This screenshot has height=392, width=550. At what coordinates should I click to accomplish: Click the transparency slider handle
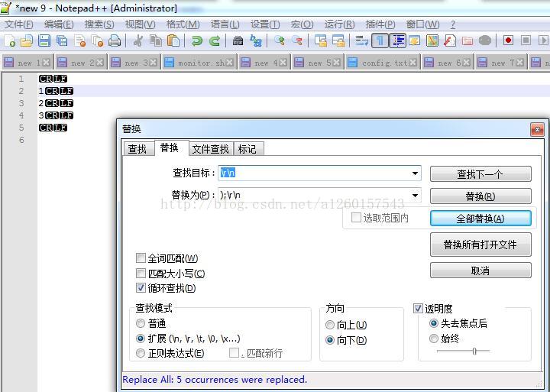[474, 351]
